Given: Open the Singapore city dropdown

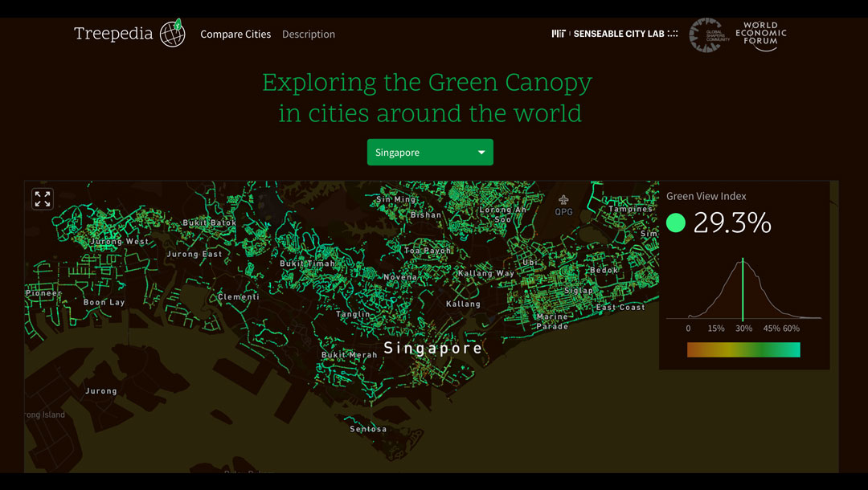Looking at the screenshot, I should 429,153.
